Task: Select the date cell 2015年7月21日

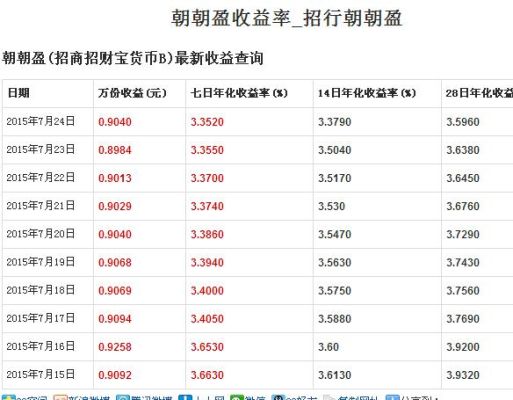Action: pyautogui.click(x=40, y=206)
